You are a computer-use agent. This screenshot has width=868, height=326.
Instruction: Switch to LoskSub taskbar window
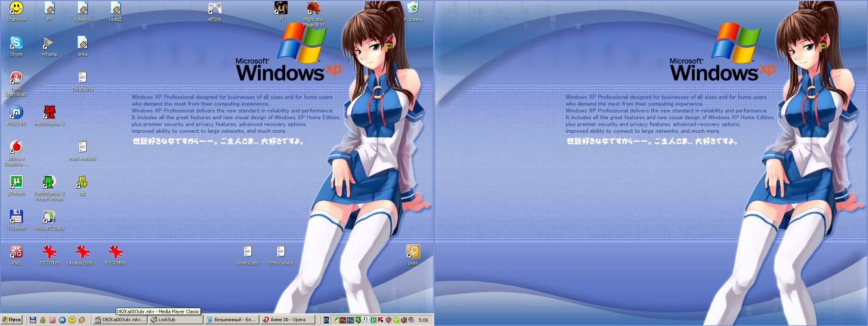[x=175, y=320]
